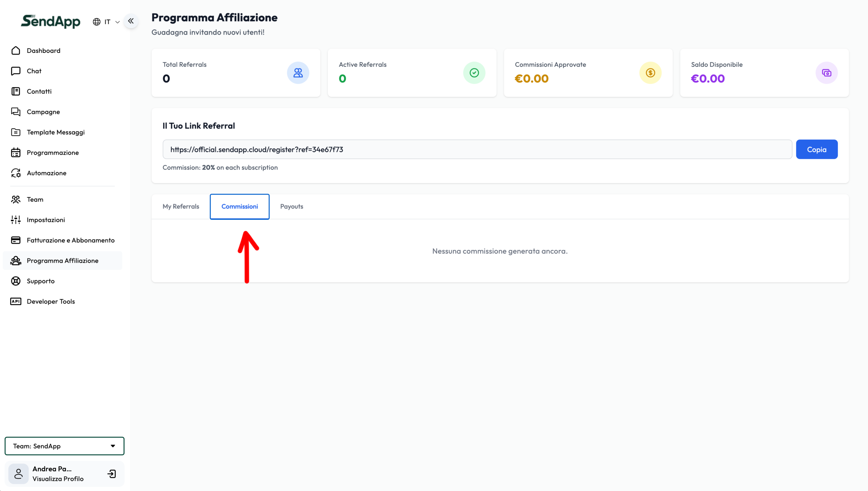Image resolution: width=868 pixels, height=491 pixels.
Task: Click the Total Referrals users icon
Action: click(298, 73)
